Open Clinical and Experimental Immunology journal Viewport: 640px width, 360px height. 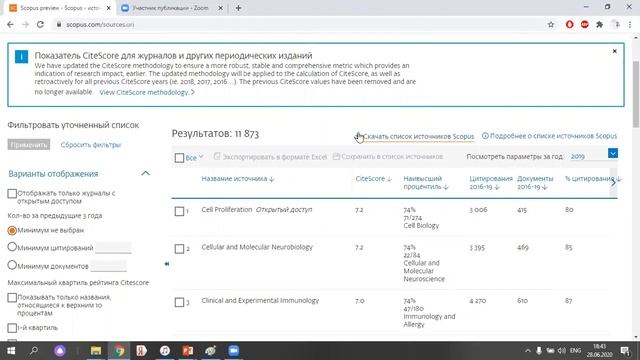tap(260, 300)
